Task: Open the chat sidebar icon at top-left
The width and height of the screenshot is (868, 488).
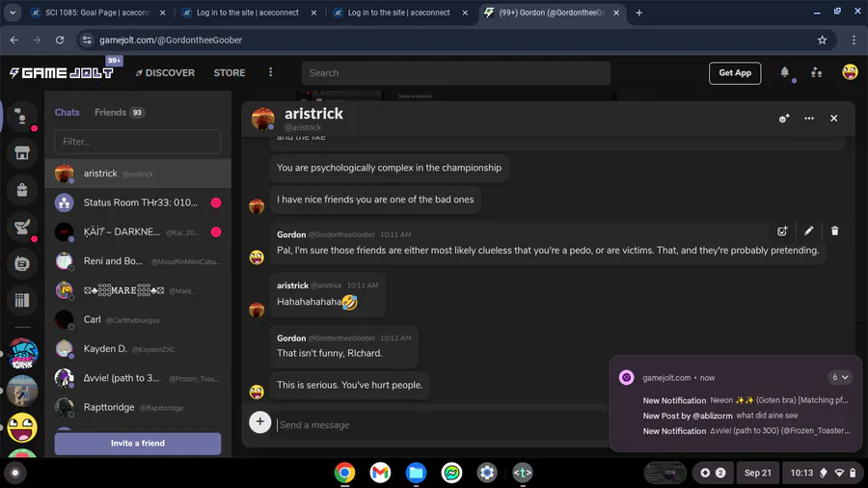Action: click(x=21, y=116)
